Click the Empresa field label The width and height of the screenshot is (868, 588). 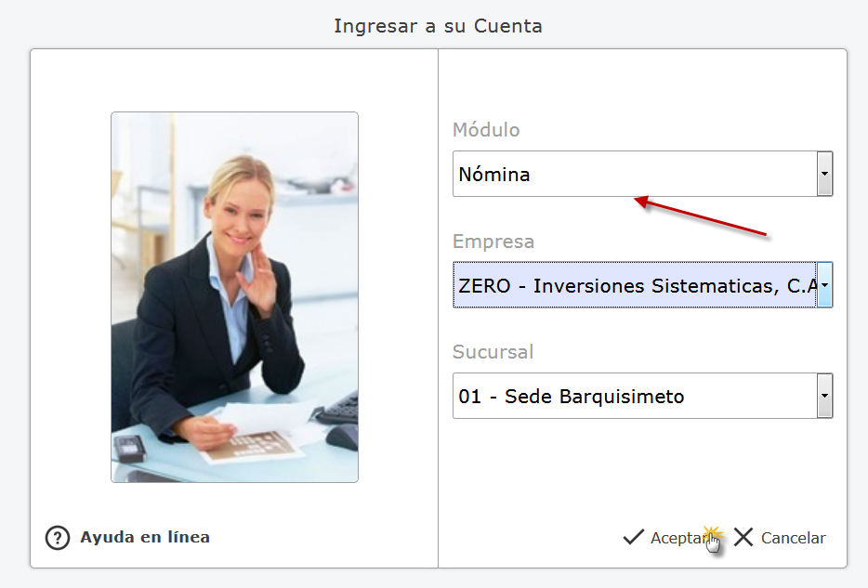(493, 242)
